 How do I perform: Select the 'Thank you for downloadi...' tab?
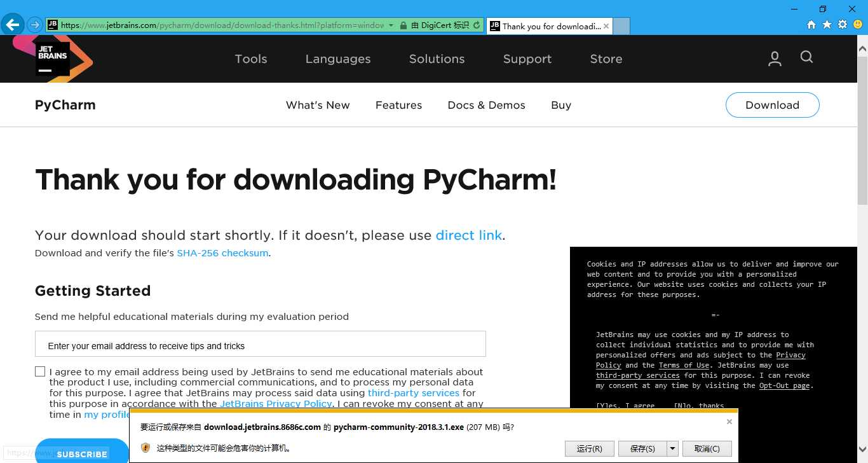549,26
